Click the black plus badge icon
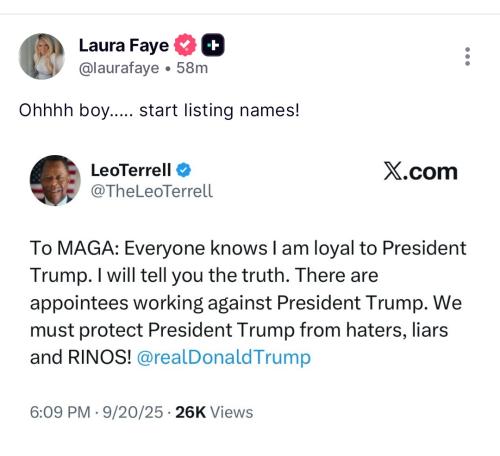This screenshot has height=456, width=500. (x=213, y=45)
